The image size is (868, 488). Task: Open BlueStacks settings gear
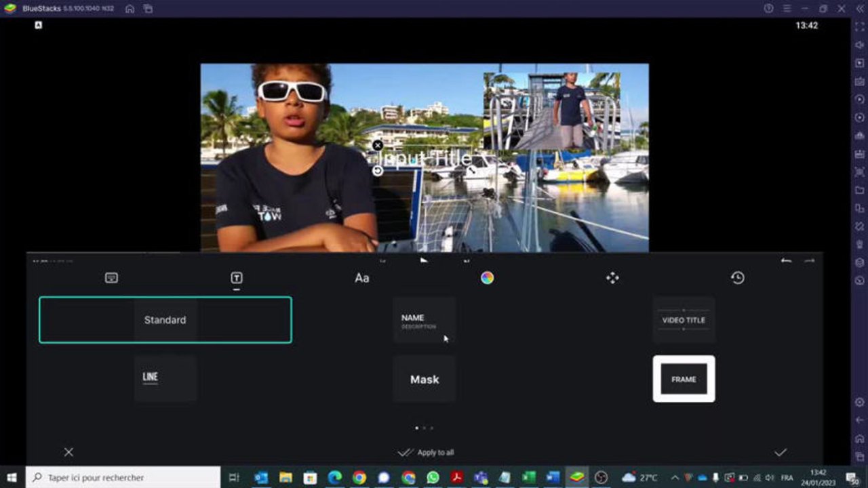point(859,403)
